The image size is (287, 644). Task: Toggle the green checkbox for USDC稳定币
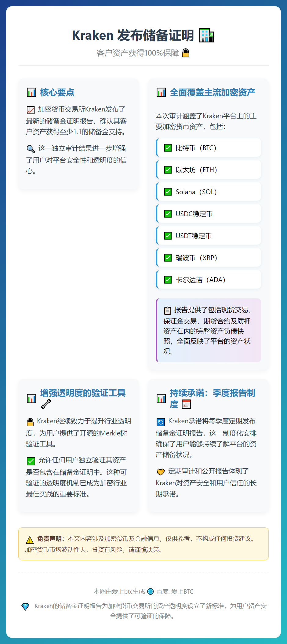tap(168, 214)
